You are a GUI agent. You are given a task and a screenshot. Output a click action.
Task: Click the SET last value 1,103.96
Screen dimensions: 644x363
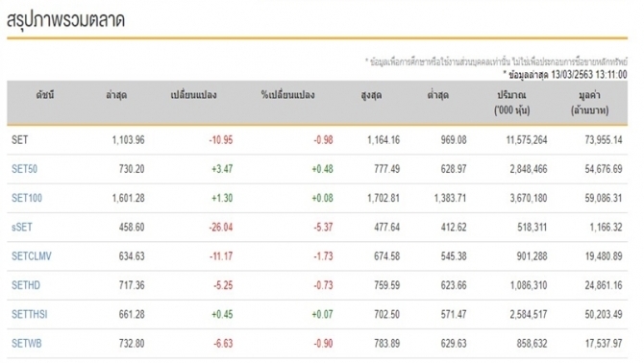tap(128, 140)
